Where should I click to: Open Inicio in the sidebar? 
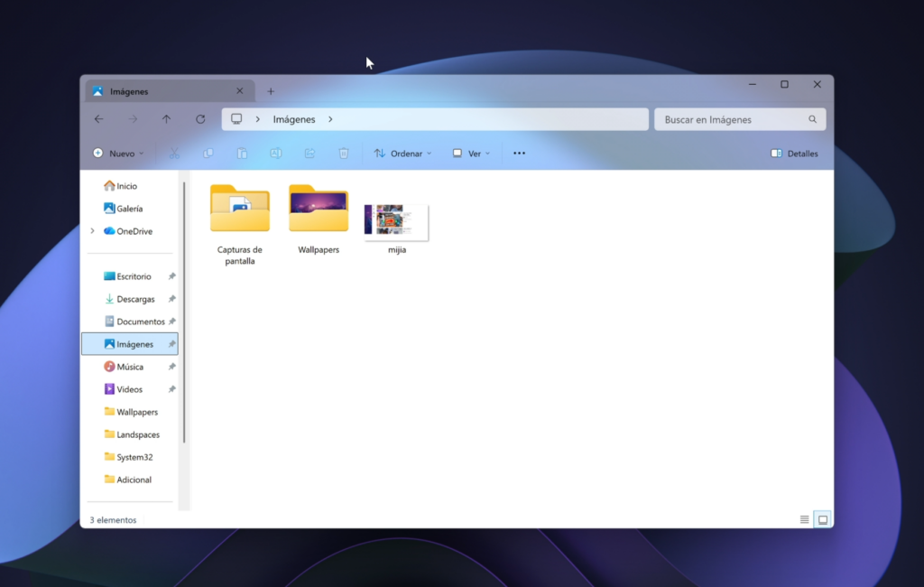click(x=126, y=186)
